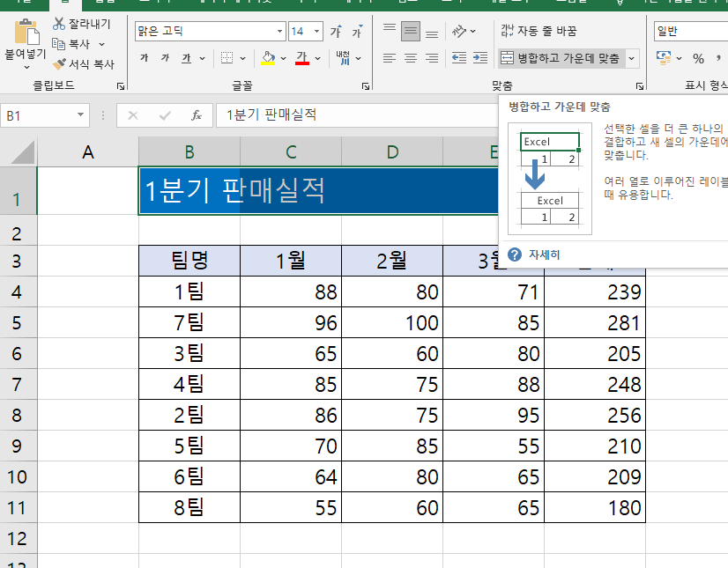This screenshot has height=568, width=728.
Task: Align text to the right
Action: [432, 58]
